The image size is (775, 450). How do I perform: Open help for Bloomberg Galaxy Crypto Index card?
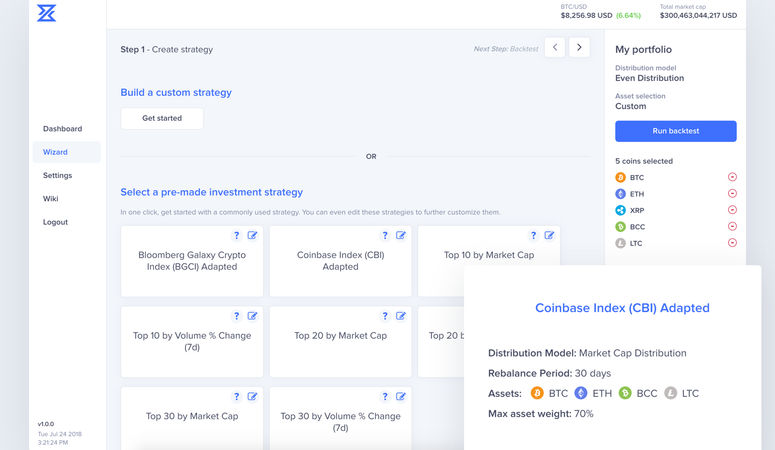236,235
